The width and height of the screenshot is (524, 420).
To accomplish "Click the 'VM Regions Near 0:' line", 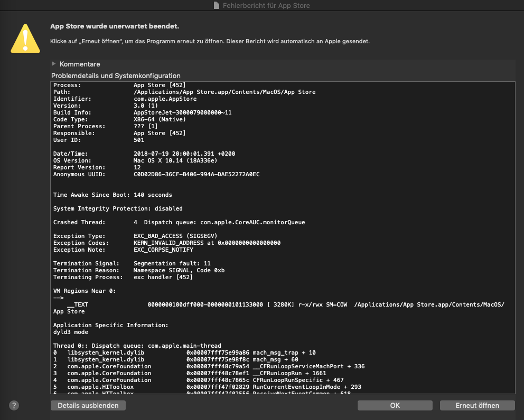I will pos(85,291).
